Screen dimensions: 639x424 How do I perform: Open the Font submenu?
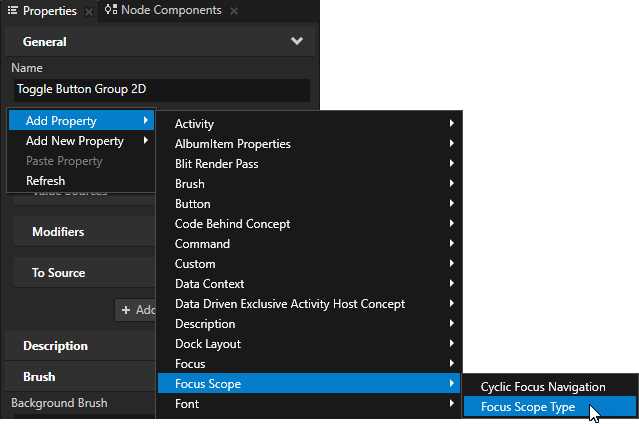(x=309, y=403)
